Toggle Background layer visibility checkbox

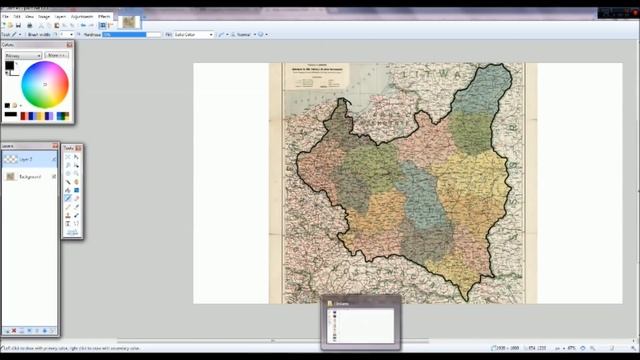point(54,176)
